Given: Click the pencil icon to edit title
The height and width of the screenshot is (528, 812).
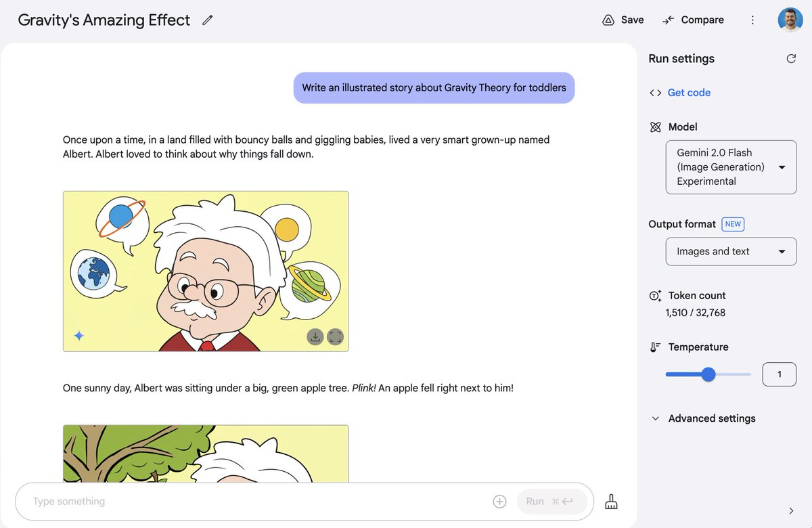Looking at the screenshot, I should (x=208, y=20).
